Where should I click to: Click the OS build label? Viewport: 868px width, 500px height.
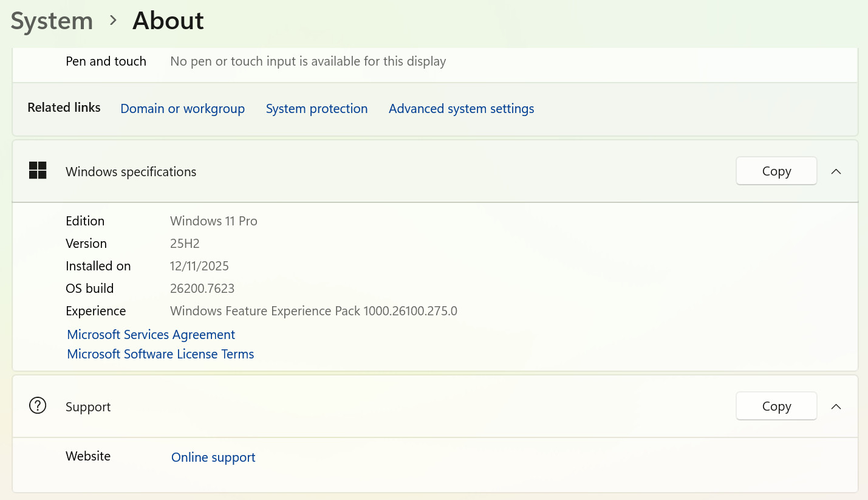89,289
